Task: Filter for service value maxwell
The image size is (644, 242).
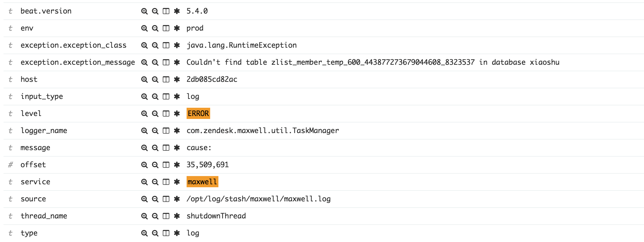Action: coord(144,182)
